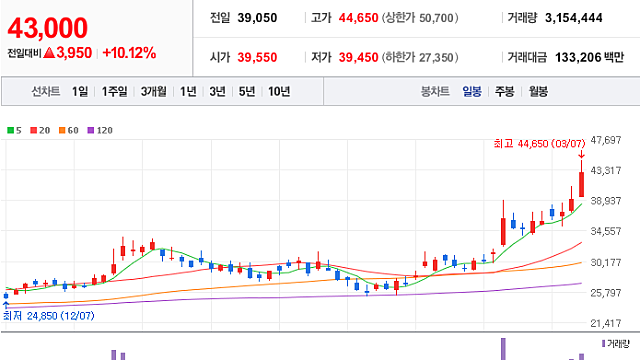Click the 선차트 label

46,91
